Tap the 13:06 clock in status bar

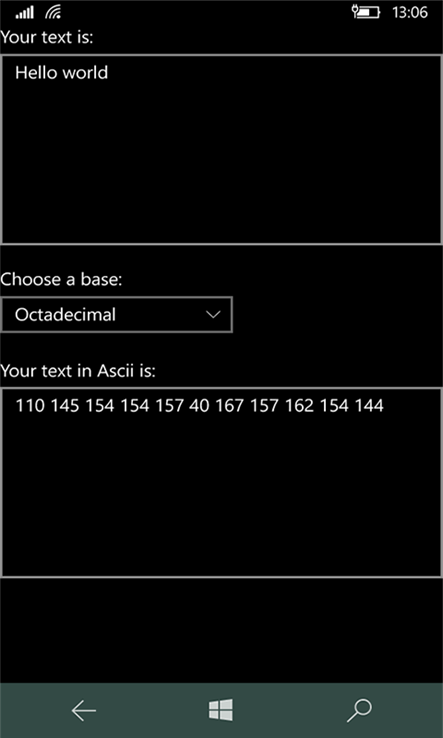(410, 12)
